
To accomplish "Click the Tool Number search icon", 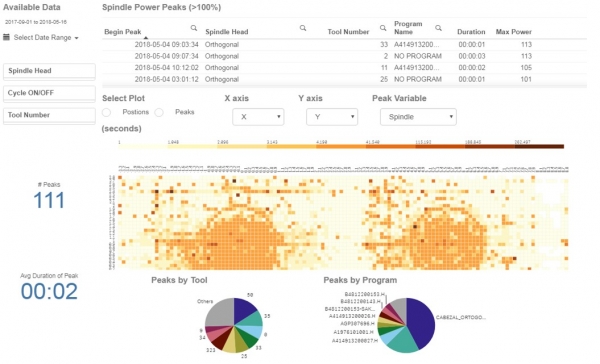I will (383, 28).
